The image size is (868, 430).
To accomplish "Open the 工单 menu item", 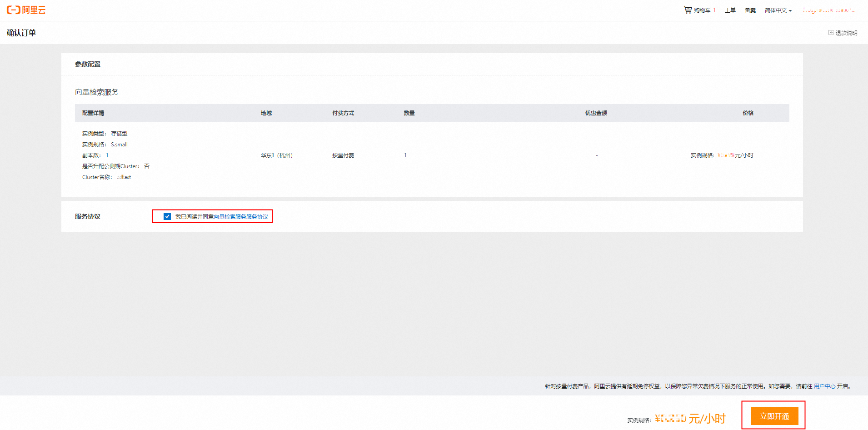I will (730, 10).
